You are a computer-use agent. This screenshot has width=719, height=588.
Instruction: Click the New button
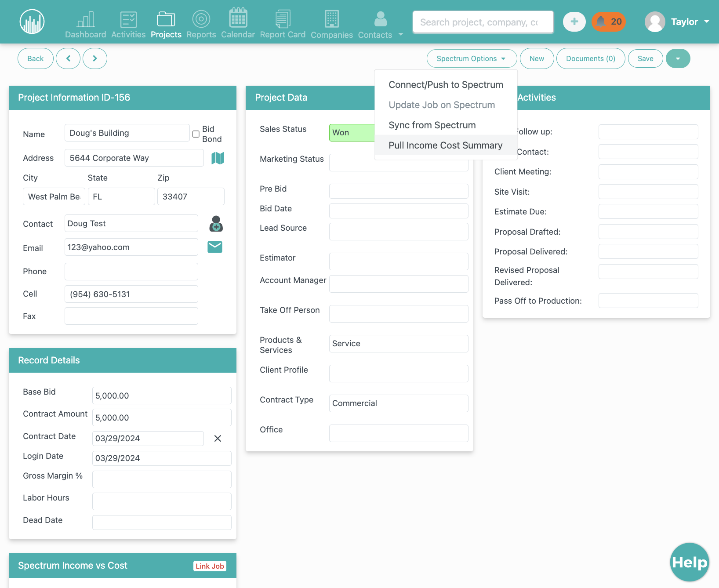coord(537,58)
